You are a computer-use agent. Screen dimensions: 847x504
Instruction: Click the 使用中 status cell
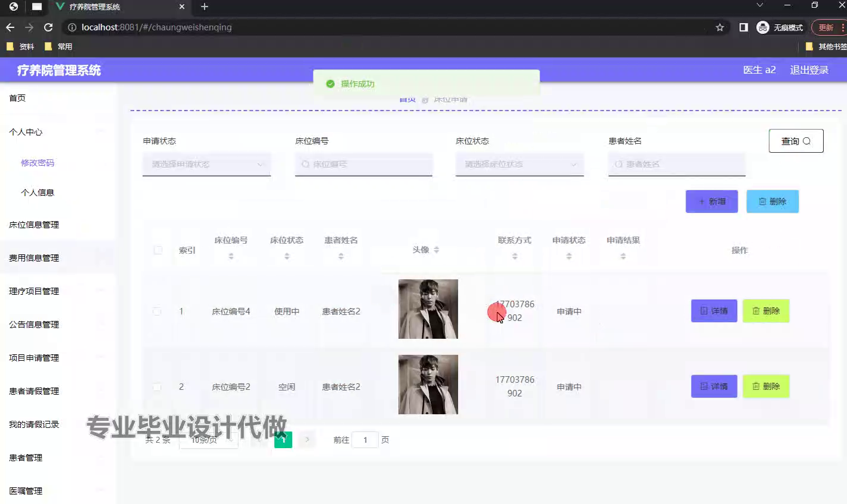tap(287, 311)
